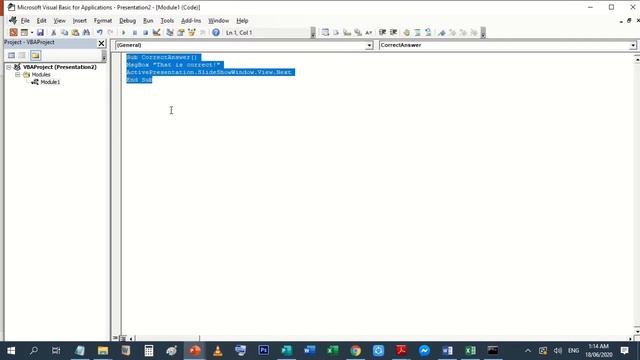Screen dimensions: 640x360
Task: Open the Object Browser toolbar icon
Action: click(191, 32)
